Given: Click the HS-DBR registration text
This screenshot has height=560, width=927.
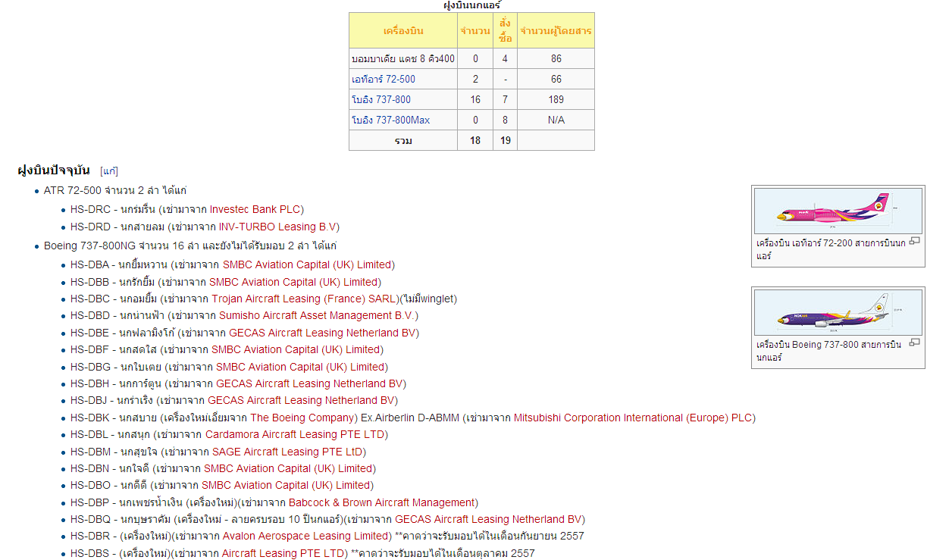Looking at the screenshot, I should [x=92, y=536].
